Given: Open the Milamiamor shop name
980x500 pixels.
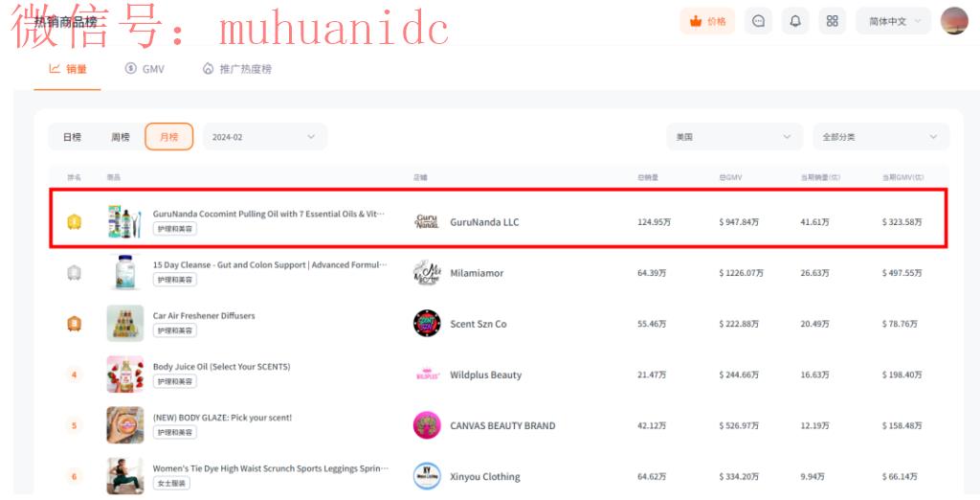Looking at the screenshot, I should pos(477,273).
